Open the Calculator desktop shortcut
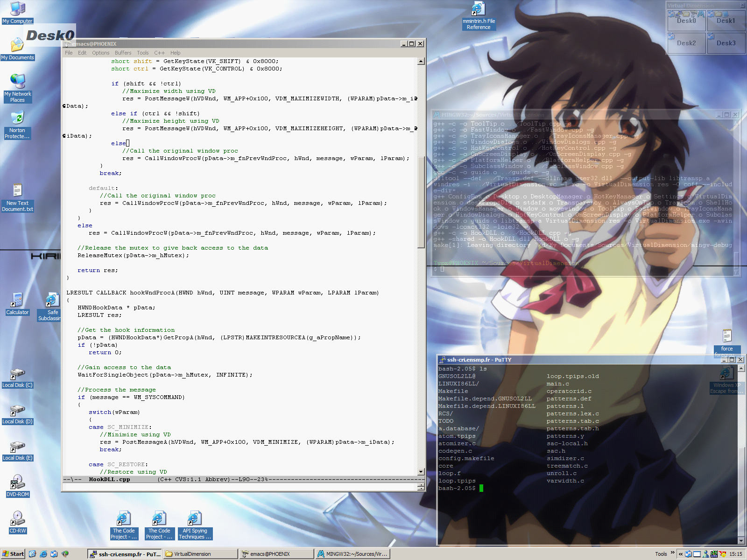The height and width of the screenshot is (560, 747). click(x=17, y=304)
